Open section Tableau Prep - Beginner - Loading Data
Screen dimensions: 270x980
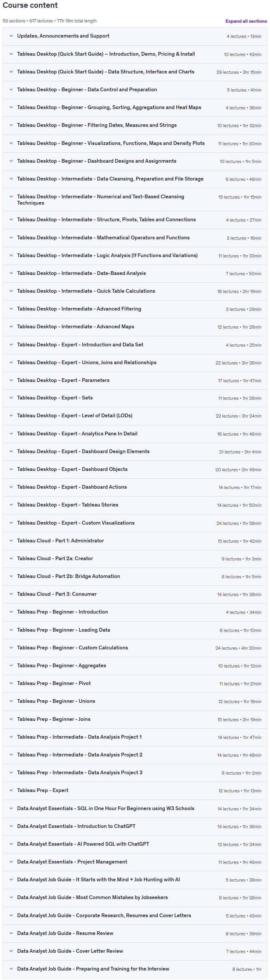coord(135,630)
